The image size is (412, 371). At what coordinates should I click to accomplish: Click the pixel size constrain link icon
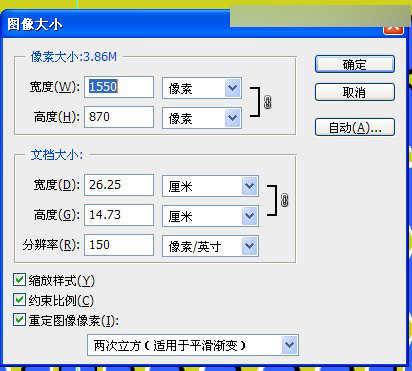coord(267,102)
